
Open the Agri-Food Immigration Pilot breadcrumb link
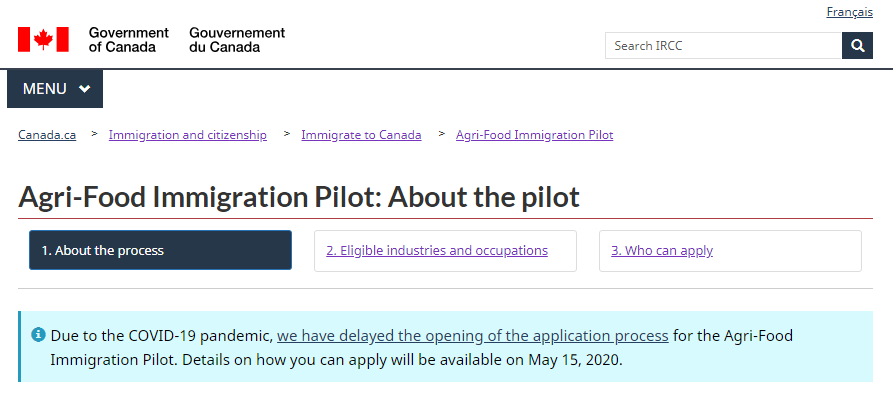(x=534, y=135)
